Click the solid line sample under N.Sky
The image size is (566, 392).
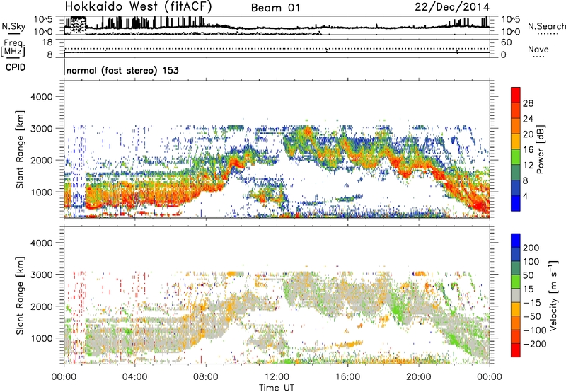(x=13, y=34)
